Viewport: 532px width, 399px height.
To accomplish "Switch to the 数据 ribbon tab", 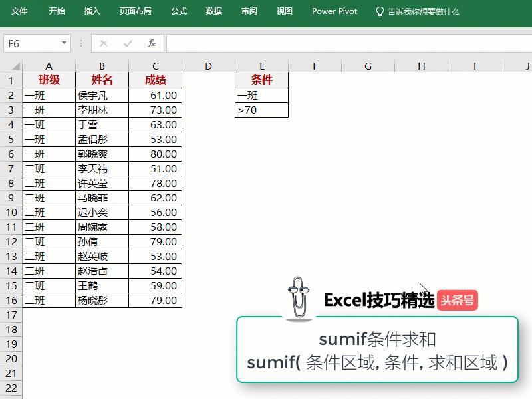I will 213,11.
